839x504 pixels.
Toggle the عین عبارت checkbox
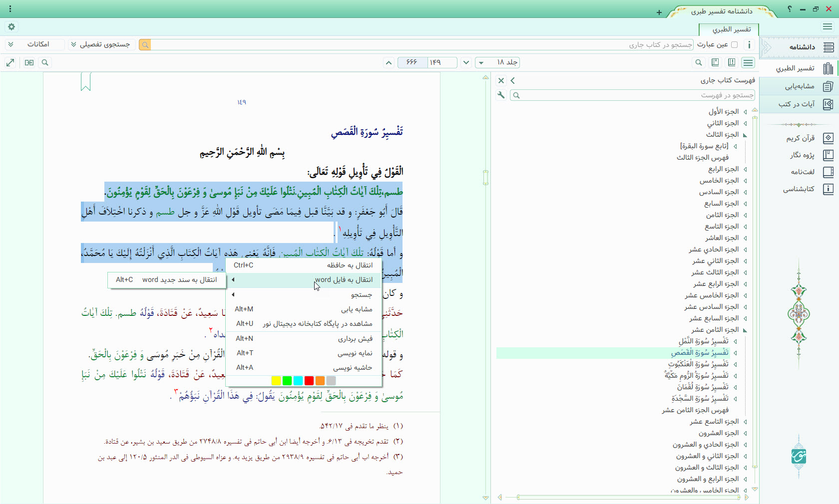pyautogui.click(x=734, y=45)
